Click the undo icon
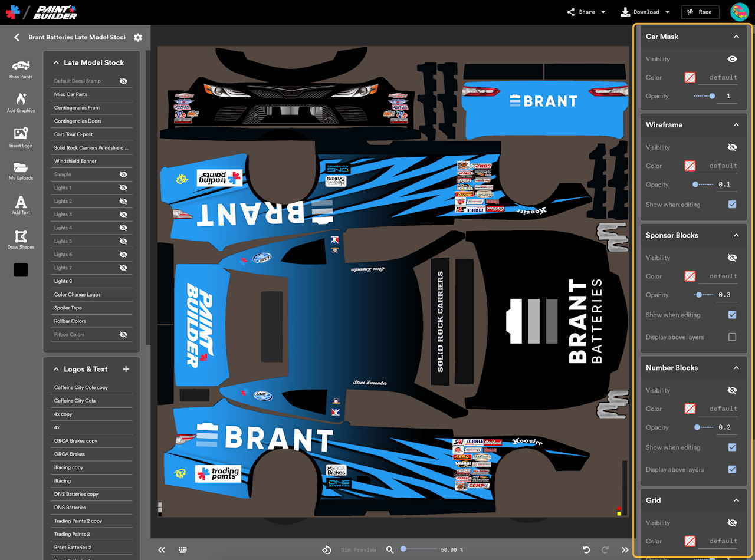Image resolution: width=755 pixels, height=560 pixels. pos(586,549)
